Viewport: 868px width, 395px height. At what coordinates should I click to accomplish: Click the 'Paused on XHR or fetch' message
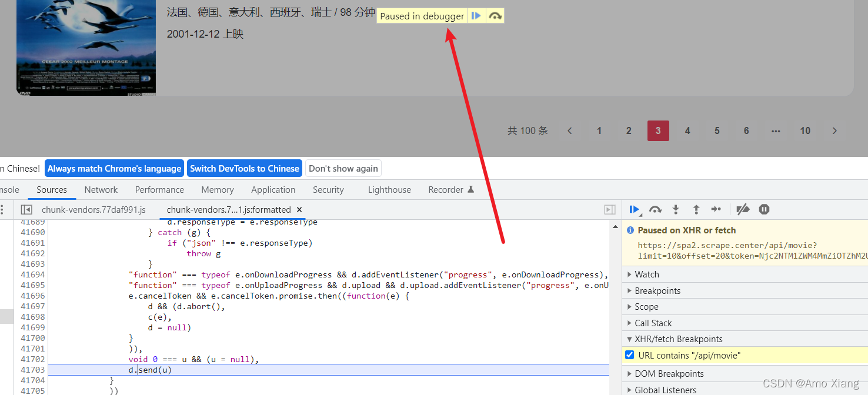686,230
